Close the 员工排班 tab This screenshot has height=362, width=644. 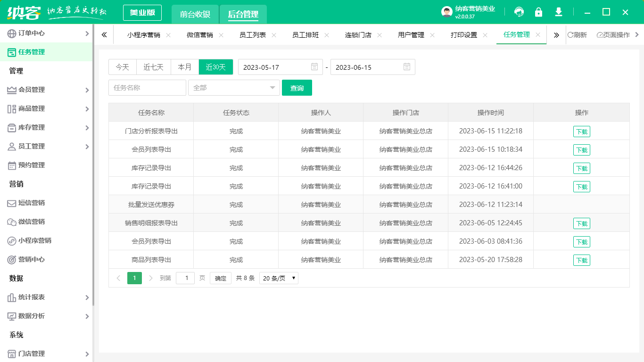[x=327, y=35]
